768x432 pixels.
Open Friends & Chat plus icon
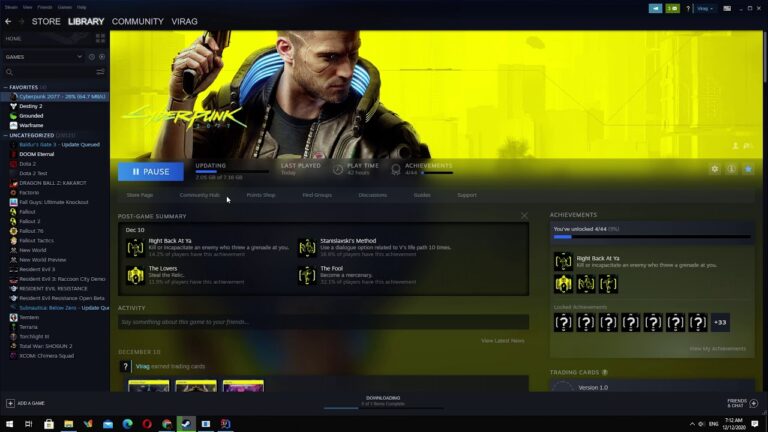coord(754,403)
